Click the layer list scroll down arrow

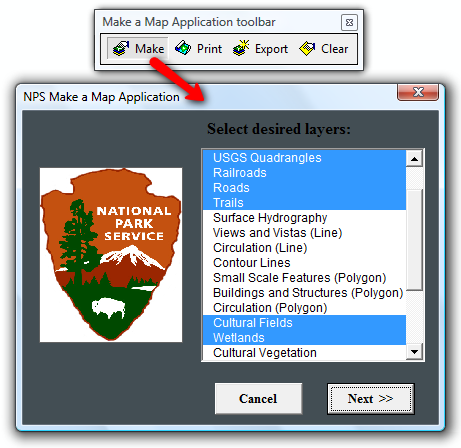coord(414,352)
